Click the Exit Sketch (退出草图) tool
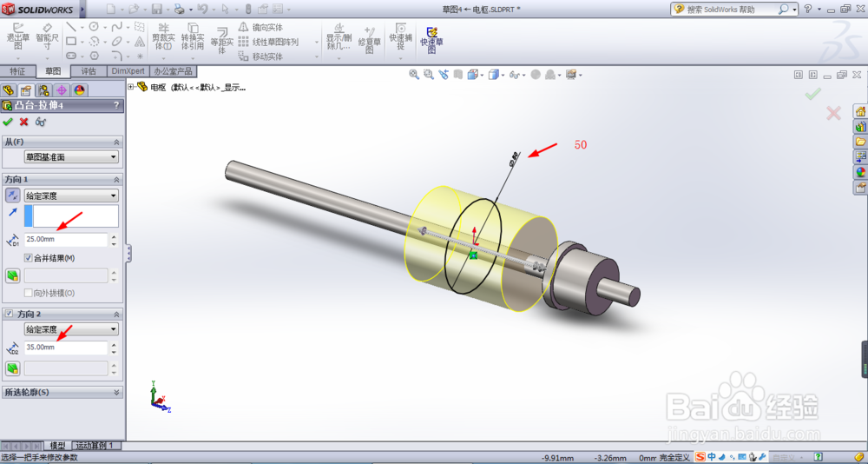 17,36
